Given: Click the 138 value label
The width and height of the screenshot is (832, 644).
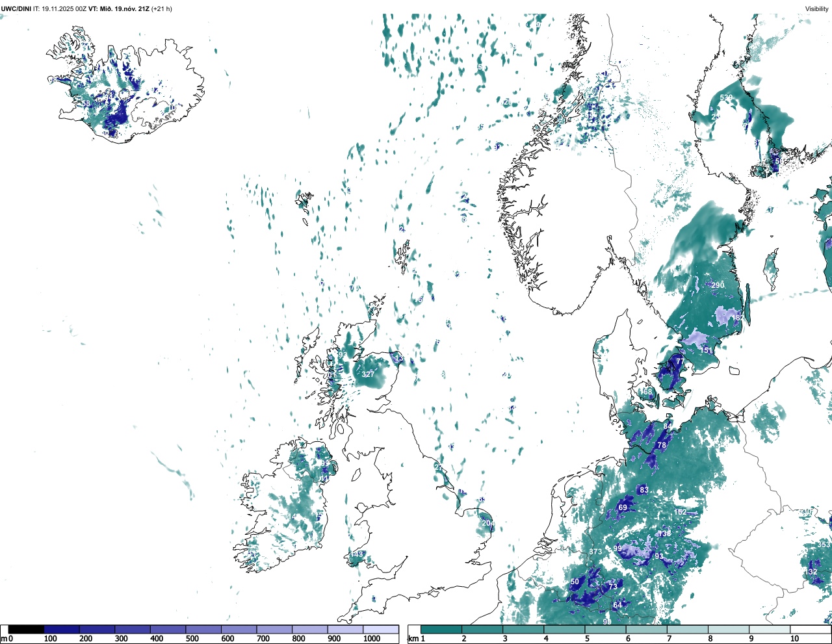Looking at the screenshot, I should pyautogui.click(x=664, y=534).
